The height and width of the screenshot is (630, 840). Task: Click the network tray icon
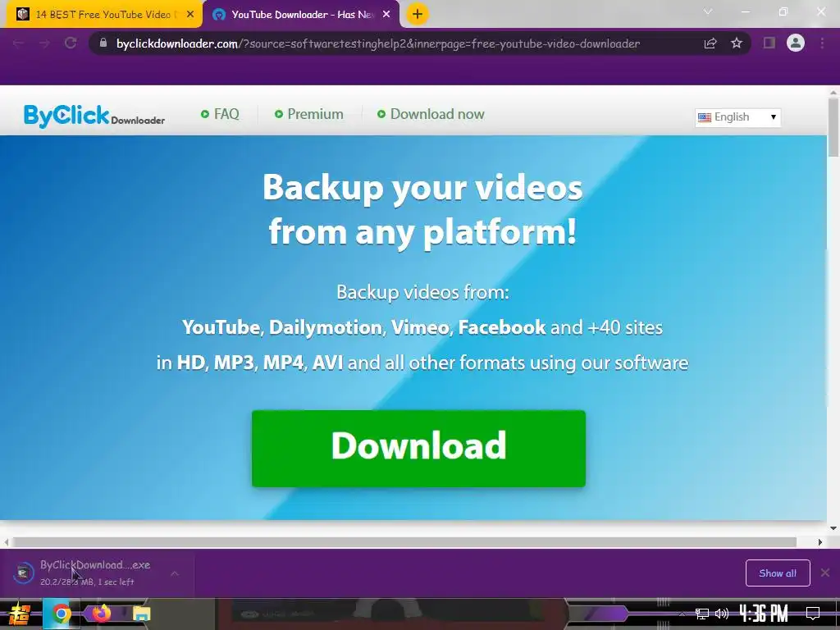tap(701, 614)
